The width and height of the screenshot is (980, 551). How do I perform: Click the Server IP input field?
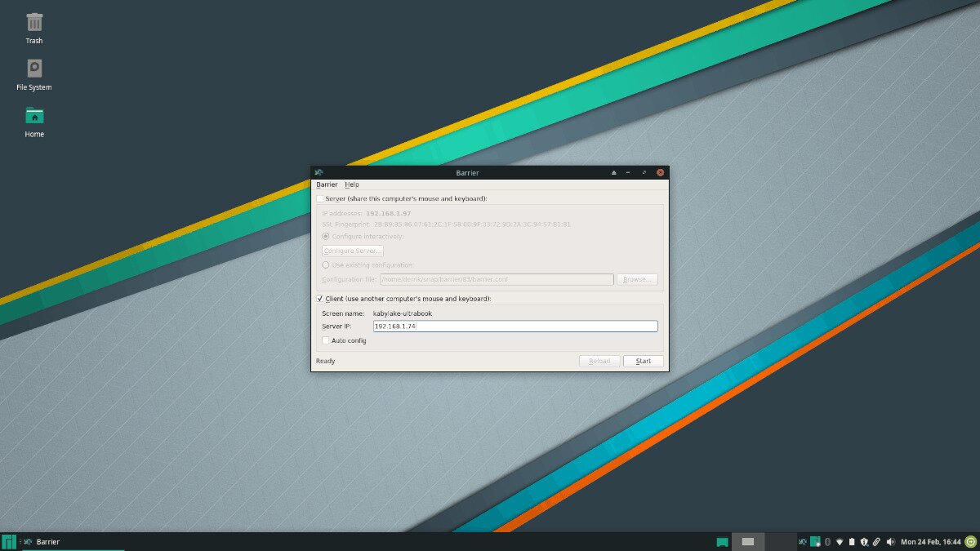click(x=514, y=326)
